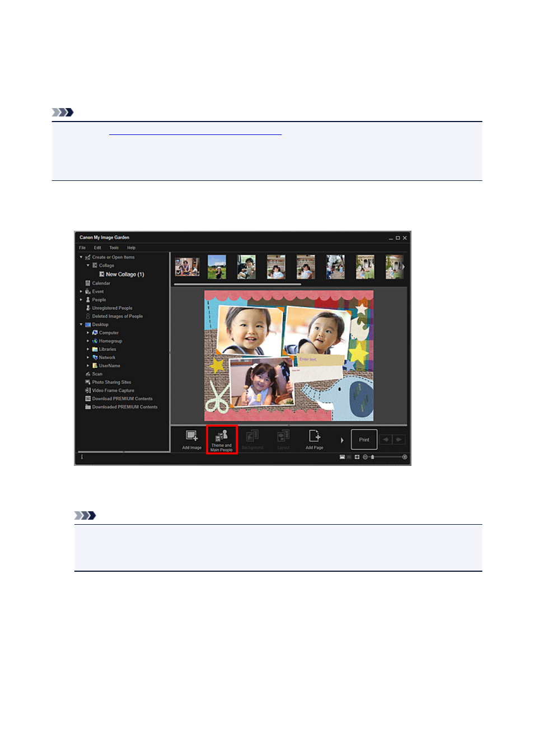
Task: Click the Network icon
Action: [95, 357]
